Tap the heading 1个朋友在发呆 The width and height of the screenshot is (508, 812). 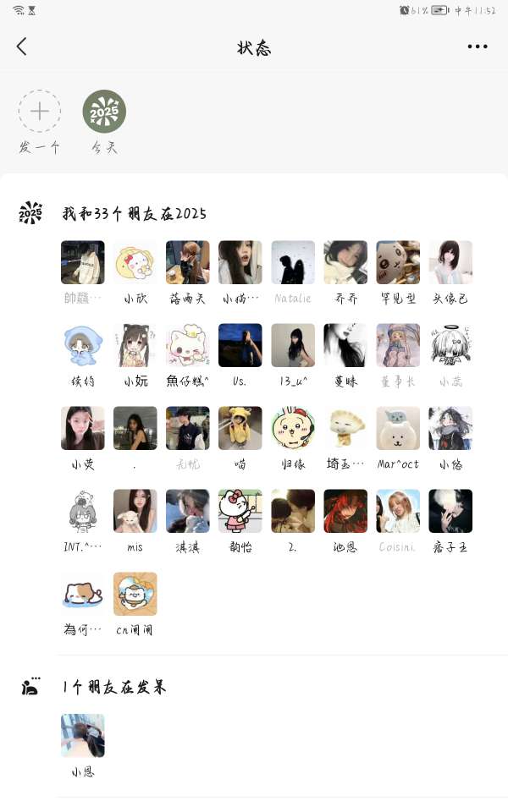click(x=114, y=687)
